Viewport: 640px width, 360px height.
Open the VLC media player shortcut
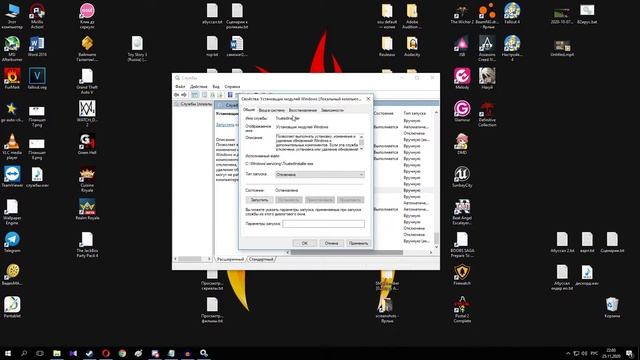12,146
